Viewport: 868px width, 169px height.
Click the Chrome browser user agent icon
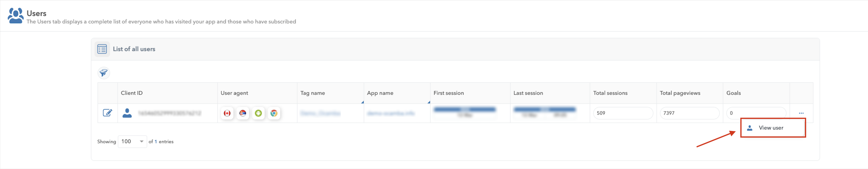coord(274,113)
